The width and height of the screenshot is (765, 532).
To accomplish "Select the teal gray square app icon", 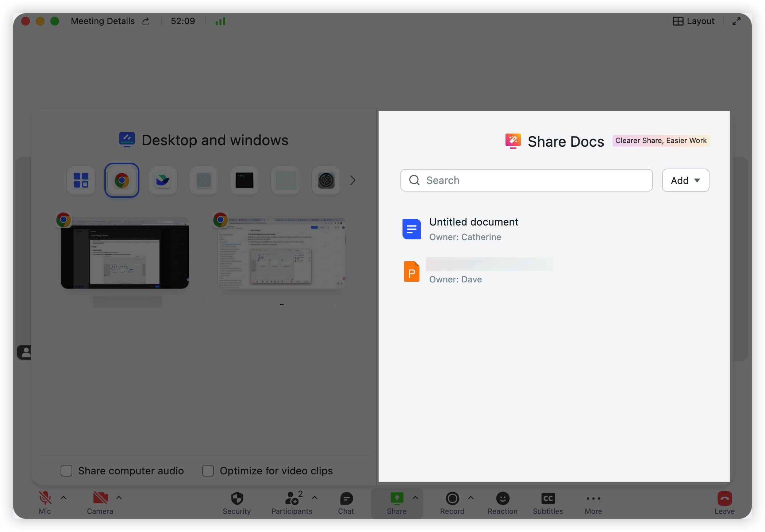I will [x=204, y=180].
